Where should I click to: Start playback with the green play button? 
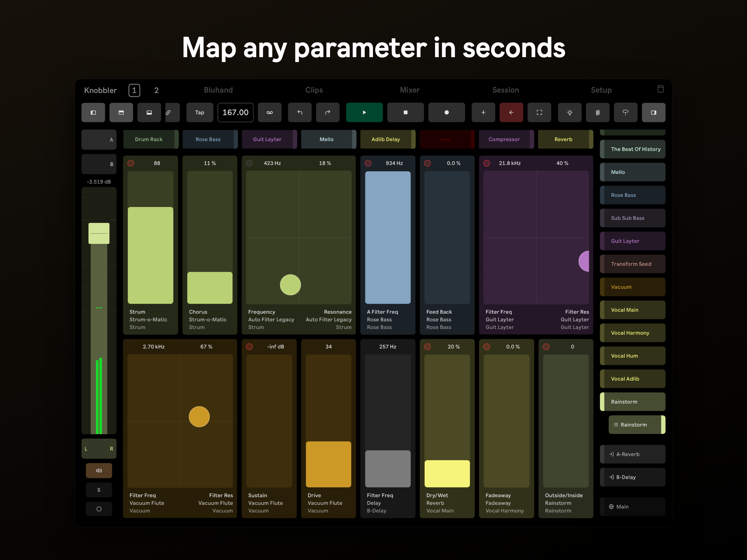click(x=364, y=112)
